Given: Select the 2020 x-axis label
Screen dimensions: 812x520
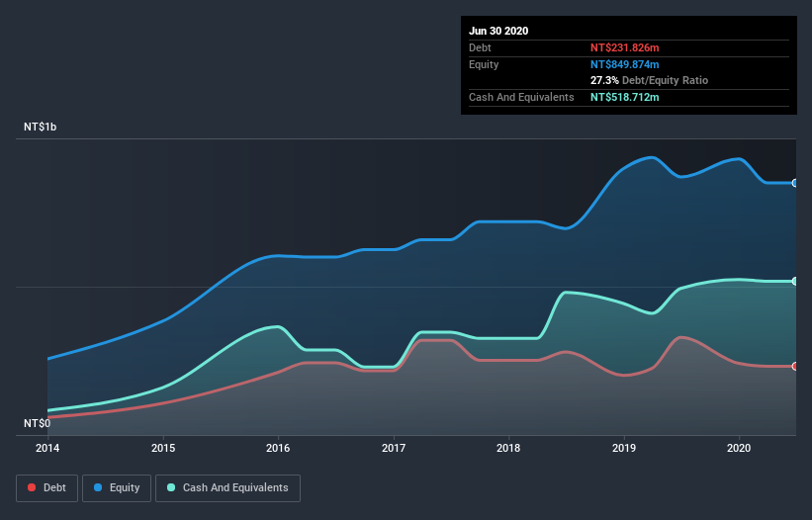Looking at the screenshot, I should tap(739, 448).
